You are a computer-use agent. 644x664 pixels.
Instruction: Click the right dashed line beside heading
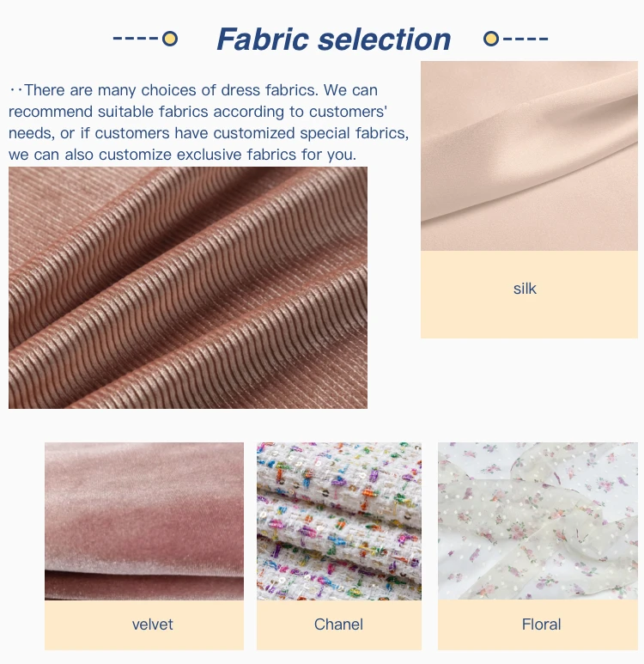(x=526, y=39)
